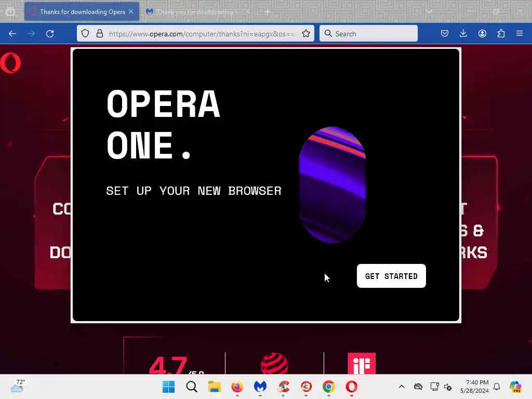Click the network display tray icon
The width and height of the screenshot is (532, 399).
pyautogui.click(x=434, y=387)
